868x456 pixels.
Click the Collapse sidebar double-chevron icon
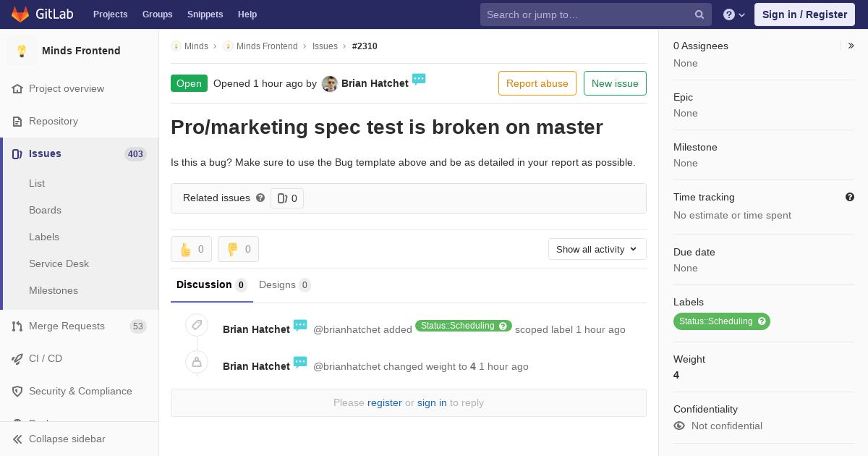pos(17,439)
